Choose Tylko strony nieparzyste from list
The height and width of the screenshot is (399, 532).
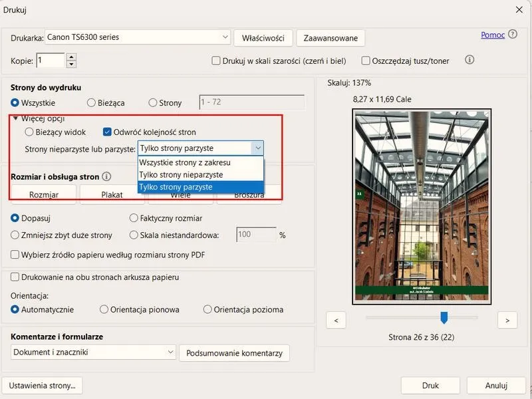(x=201, y=175)
